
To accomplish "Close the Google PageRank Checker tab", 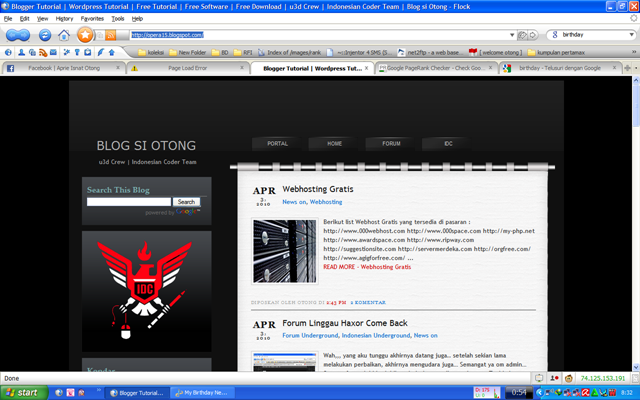I will click(490, 68).
